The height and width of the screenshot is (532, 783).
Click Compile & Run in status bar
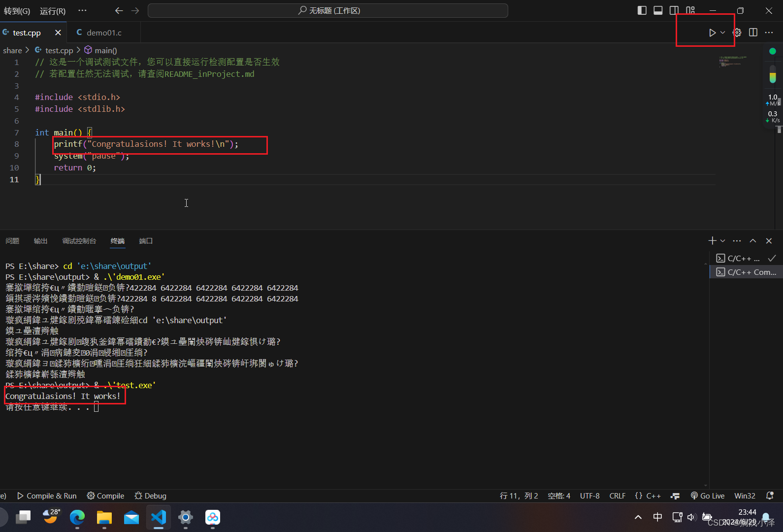[47, 496]
